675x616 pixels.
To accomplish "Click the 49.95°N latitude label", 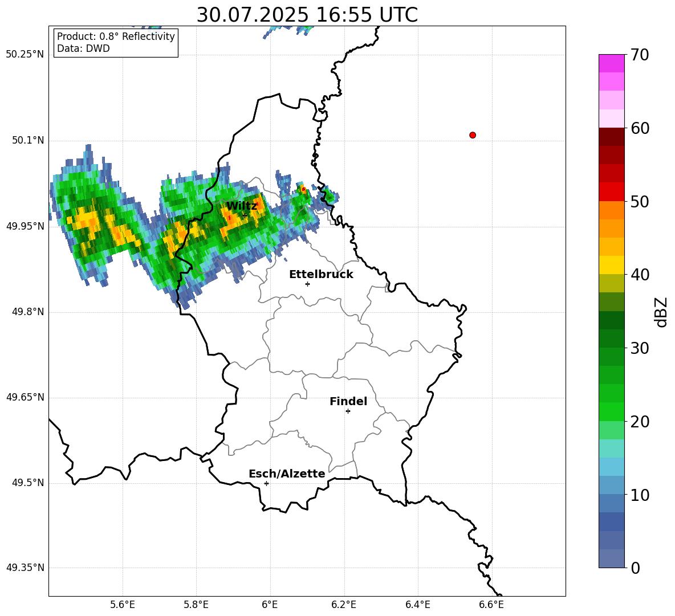I will point(25,226).
